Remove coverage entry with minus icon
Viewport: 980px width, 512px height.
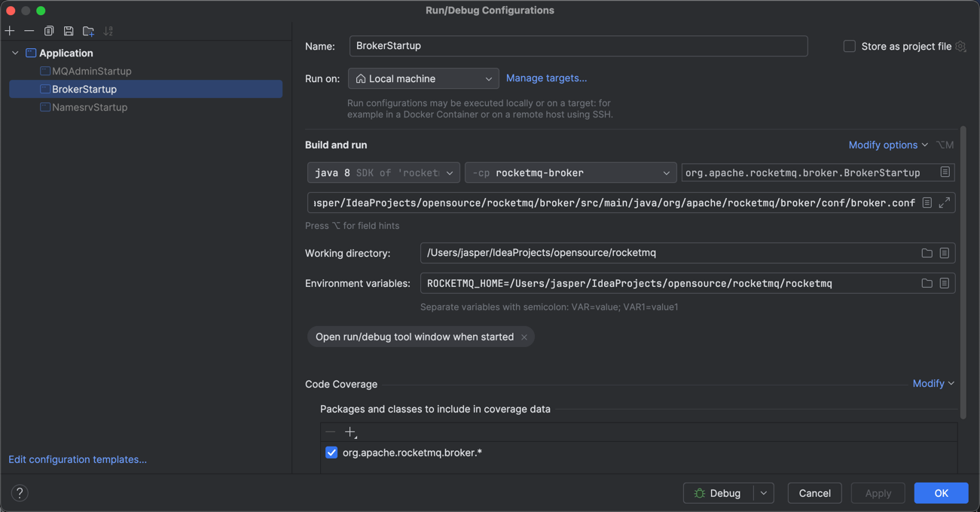pyautogui.click(x=331, y=432)
